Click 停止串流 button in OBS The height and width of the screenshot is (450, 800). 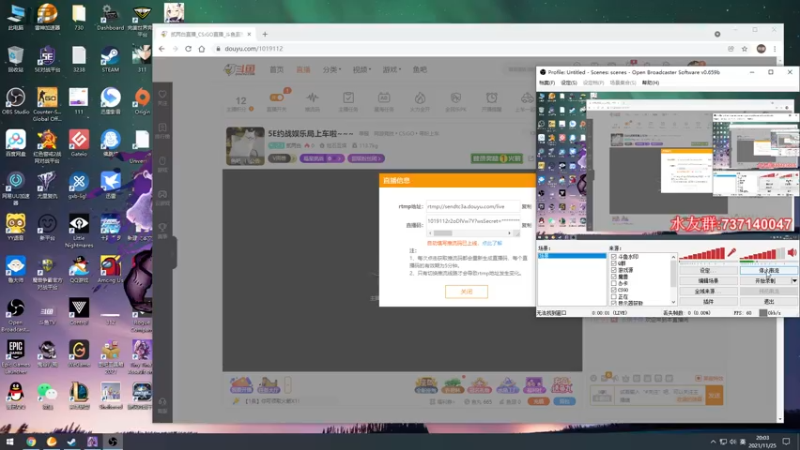click(769, 270)
